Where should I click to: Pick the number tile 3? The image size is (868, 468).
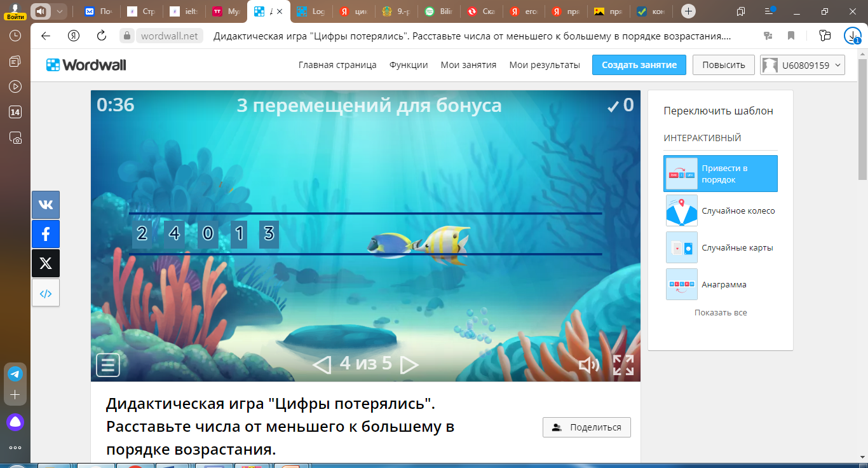[269, 234]
